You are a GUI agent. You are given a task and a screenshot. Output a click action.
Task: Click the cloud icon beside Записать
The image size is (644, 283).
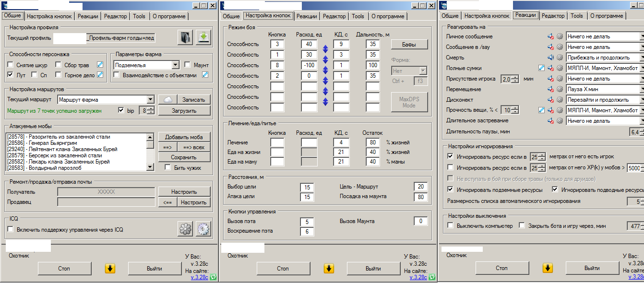(167, 100)
